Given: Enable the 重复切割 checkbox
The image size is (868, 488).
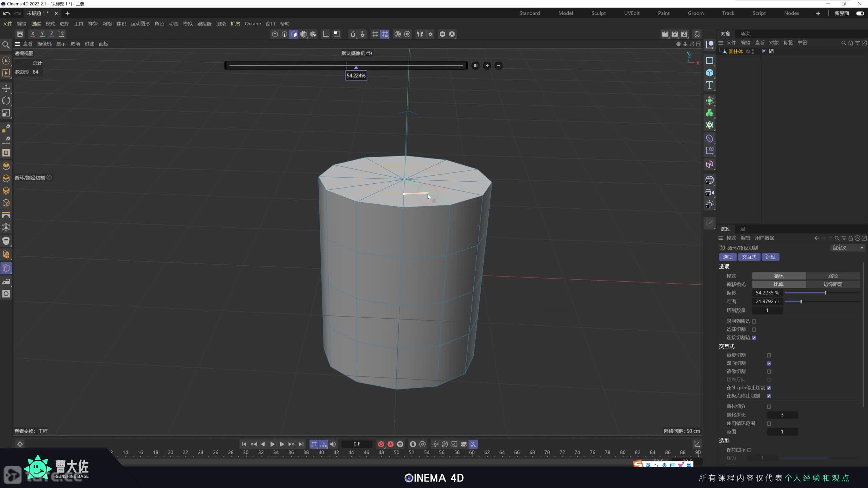Looking at the screenshot, I should coord(769,355).
